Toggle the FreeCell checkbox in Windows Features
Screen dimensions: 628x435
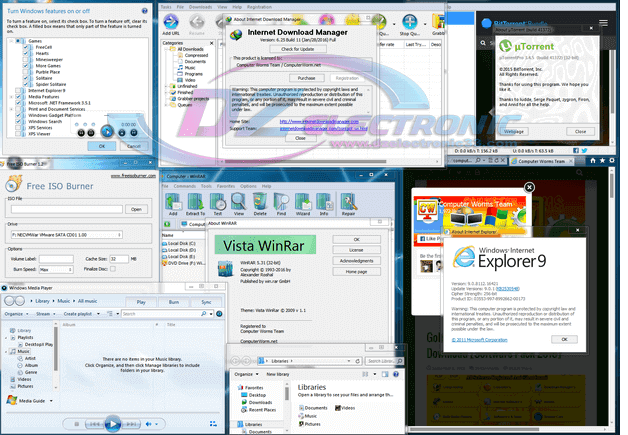pyautogui.click(x=25, y=47)
